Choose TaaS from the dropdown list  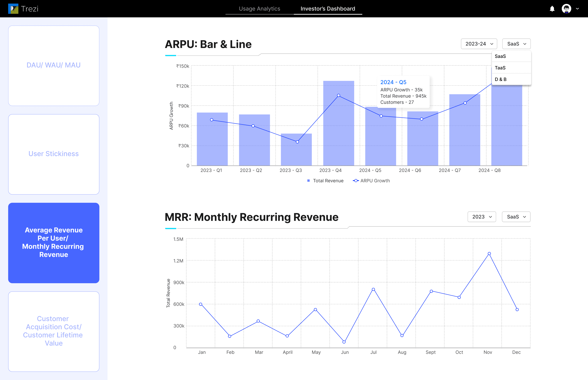click(x=511, y=68)
